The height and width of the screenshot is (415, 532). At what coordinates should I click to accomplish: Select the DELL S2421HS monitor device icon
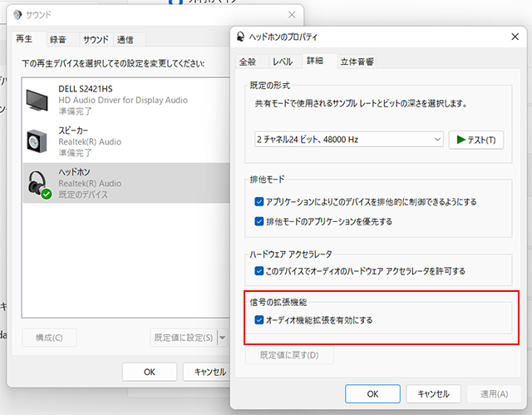pos(39,99)
